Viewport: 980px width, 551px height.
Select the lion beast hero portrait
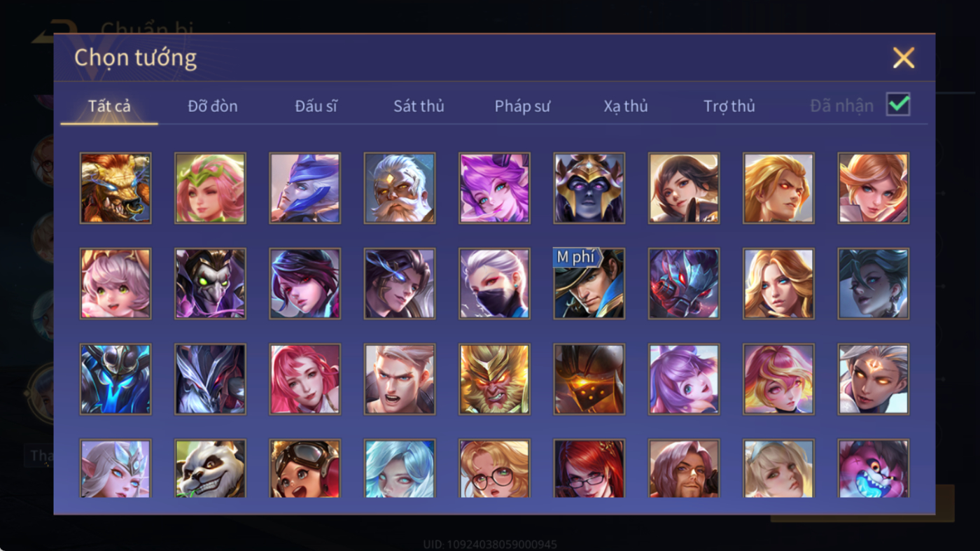(115, 188)
